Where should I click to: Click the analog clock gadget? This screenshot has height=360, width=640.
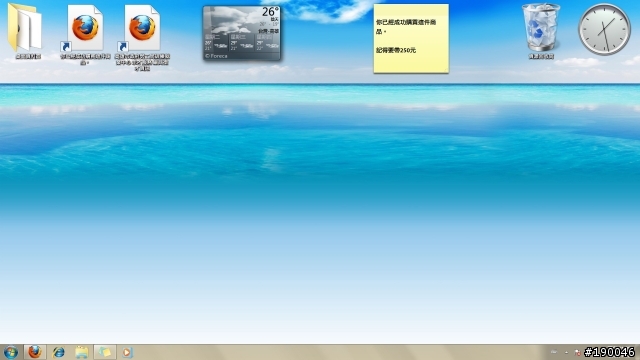[x=604, y=29]
